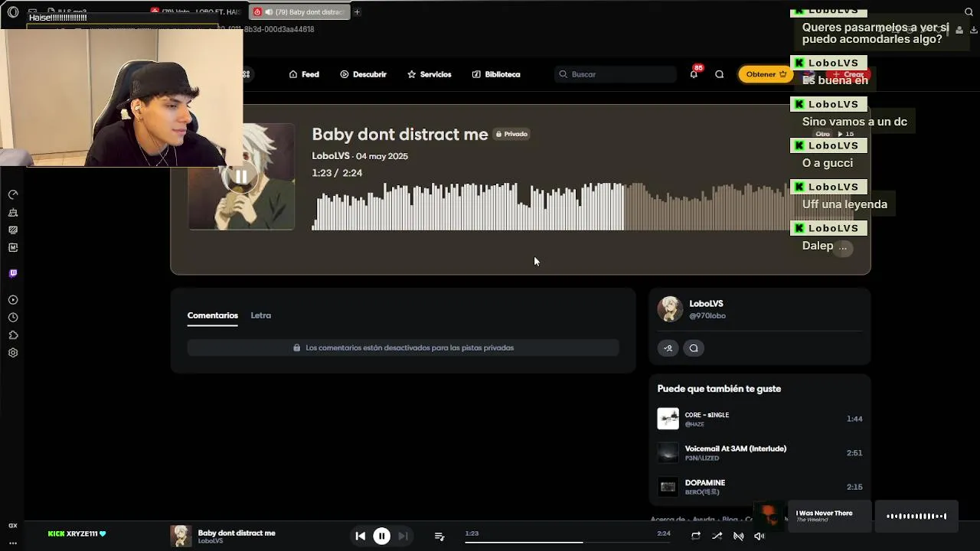980x551 pixels.
Task: Play the suggested track CORE - SINGLE
Action: (x=707, y=415)
